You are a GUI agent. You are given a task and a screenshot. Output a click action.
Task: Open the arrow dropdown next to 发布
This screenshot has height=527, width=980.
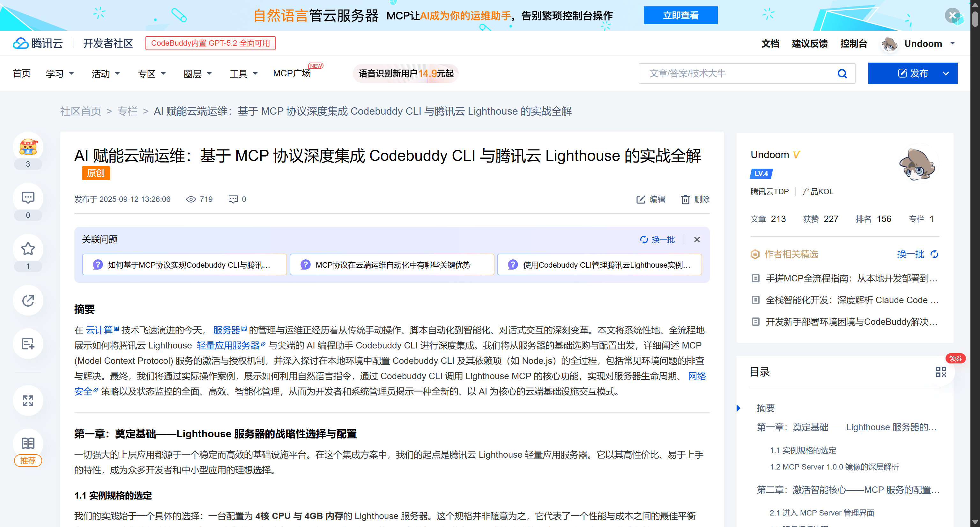tap(946, 73)
